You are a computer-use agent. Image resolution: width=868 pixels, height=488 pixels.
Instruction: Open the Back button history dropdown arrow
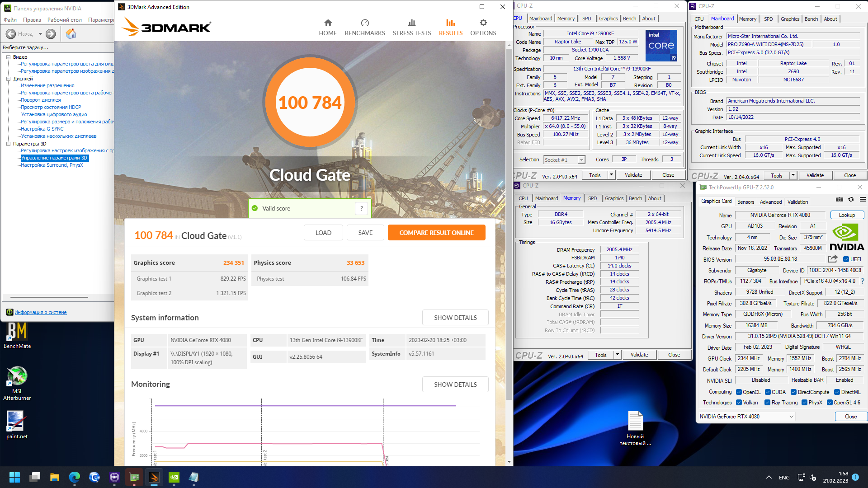coord(40,34)
